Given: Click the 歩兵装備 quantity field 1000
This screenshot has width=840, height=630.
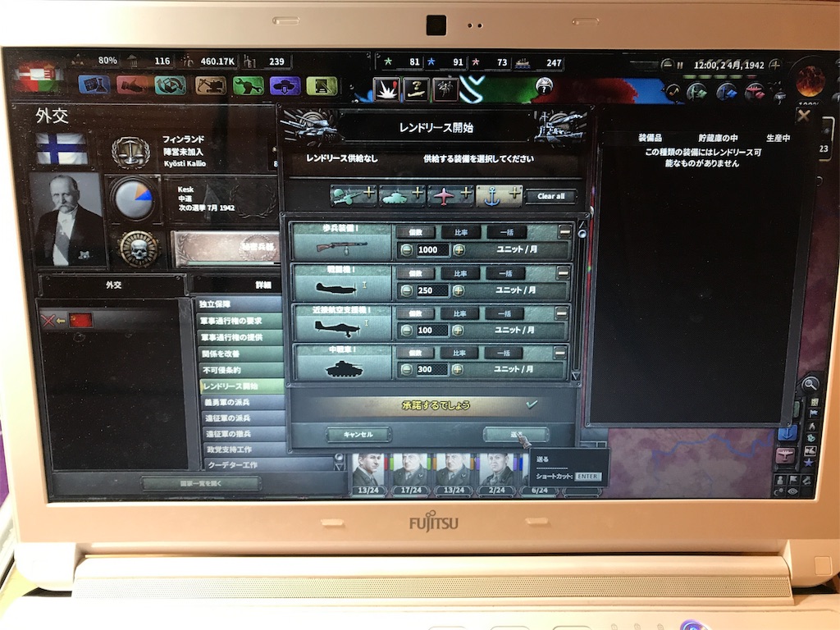Looking at the screenshot, I should click(433, 249).
